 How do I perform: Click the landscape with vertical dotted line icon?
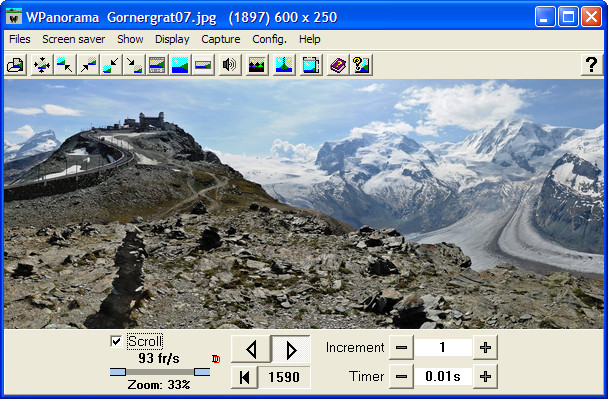[x=284, y=65]
